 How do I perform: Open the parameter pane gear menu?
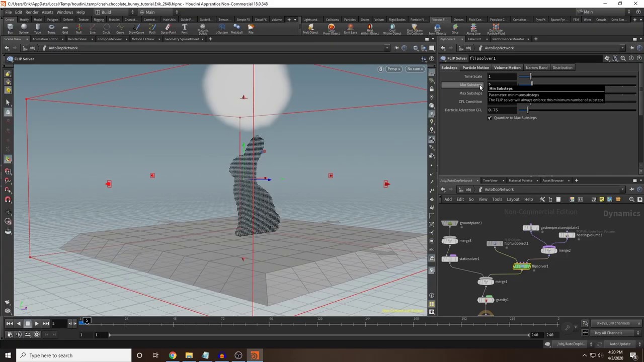(x=607, y=58)
